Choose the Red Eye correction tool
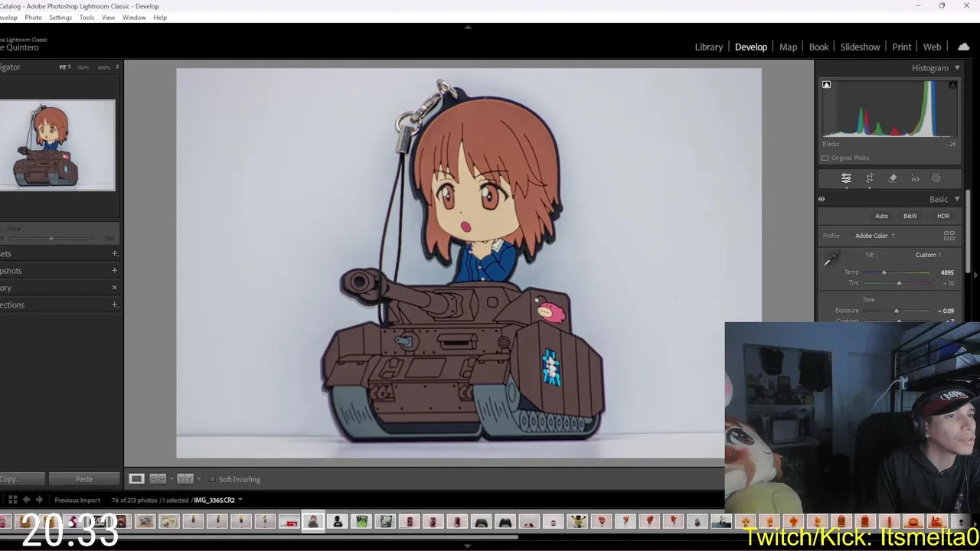Screen dimensions: 980x551 pyautogui.click(x=915, y=178)
